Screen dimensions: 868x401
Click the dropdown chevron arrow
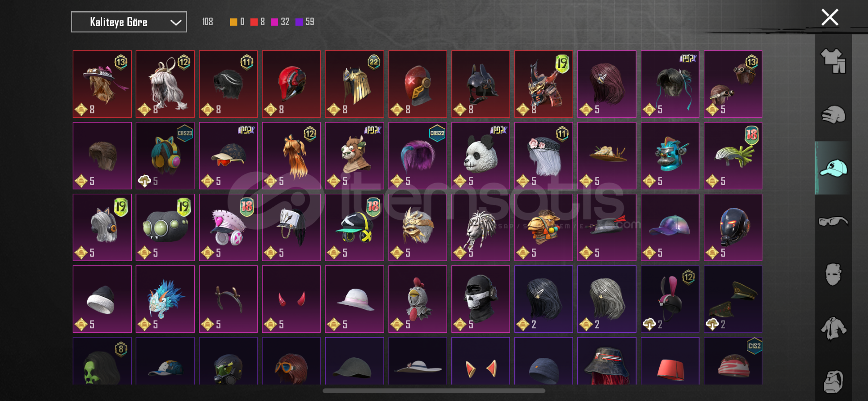pos(176,22)
